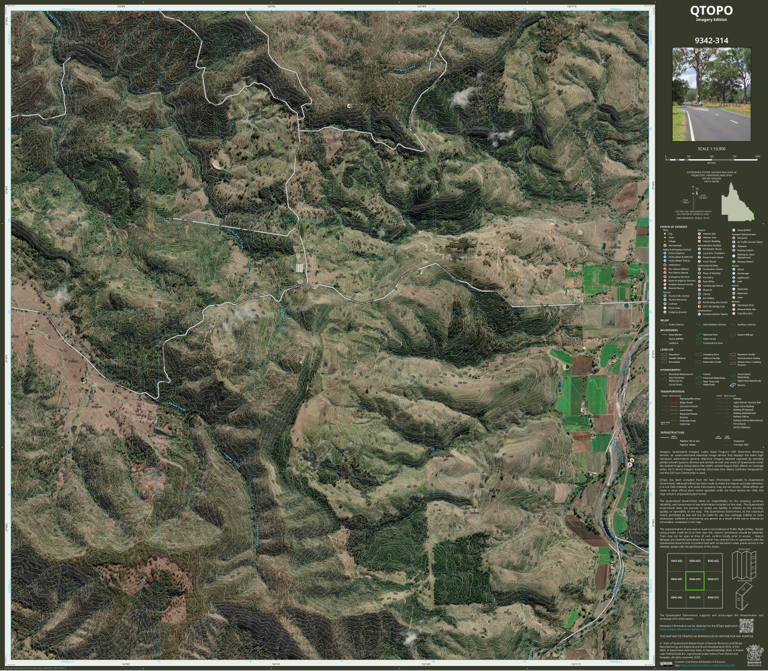Click the roadside gum tree cover photo
The image size is (768, 671).
point(711,94)
